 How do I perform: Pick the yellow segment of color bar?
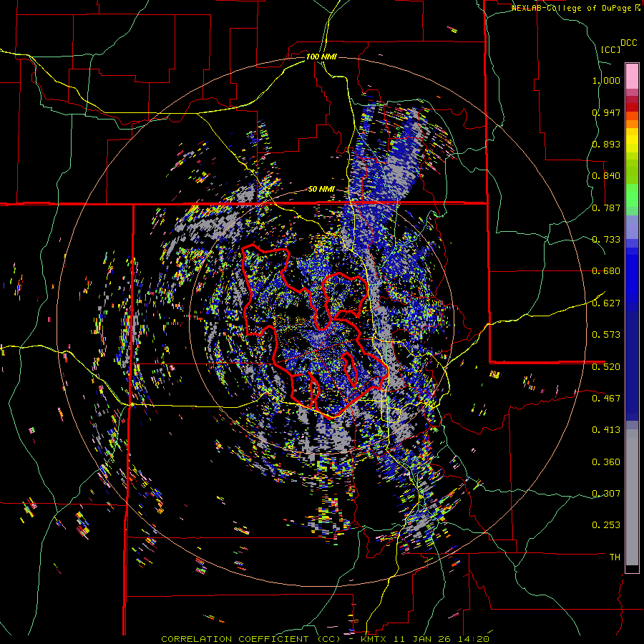[x=632, y=141]
